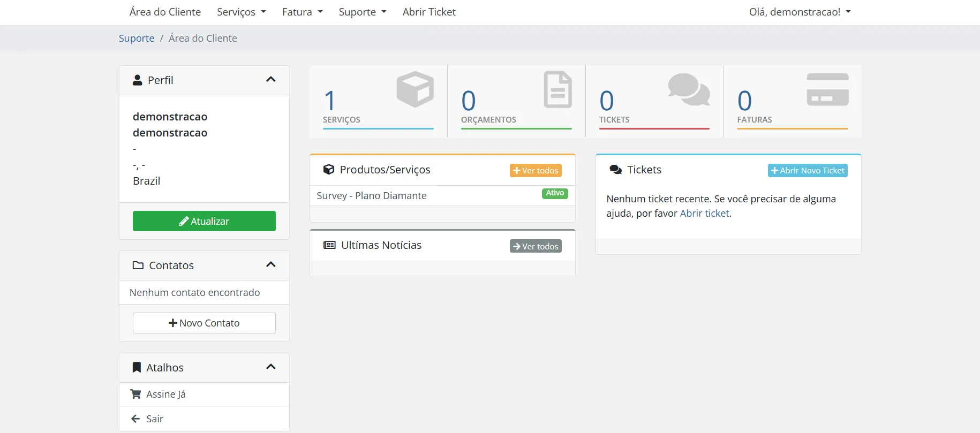Click the shopping cart icon beside Assine Já
The image size is (980, 433).
click(135, 394)
